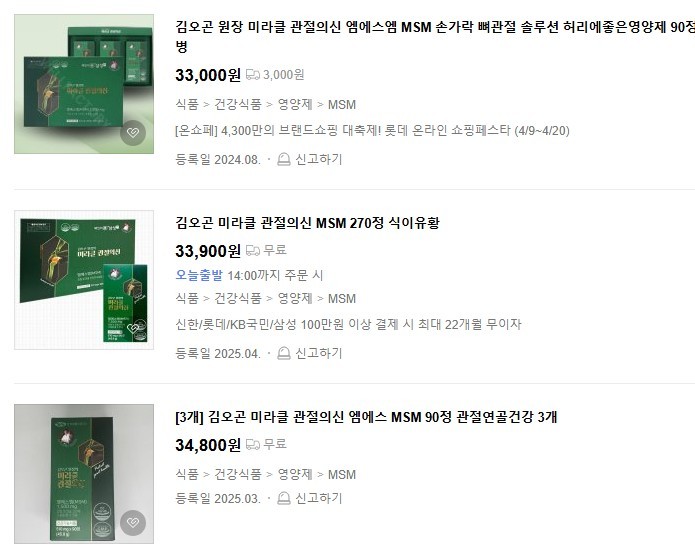Screen dimensions: 695x545
Task: Click delivery truck icon next to 3,000원
Action: coord(253,74)
